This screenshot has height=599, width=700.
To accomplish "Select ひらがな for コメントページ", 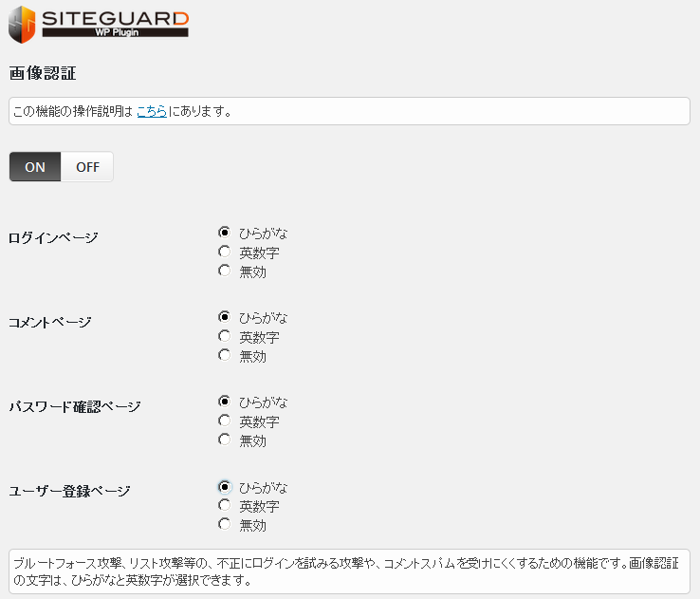I will (x=224, y=317).
